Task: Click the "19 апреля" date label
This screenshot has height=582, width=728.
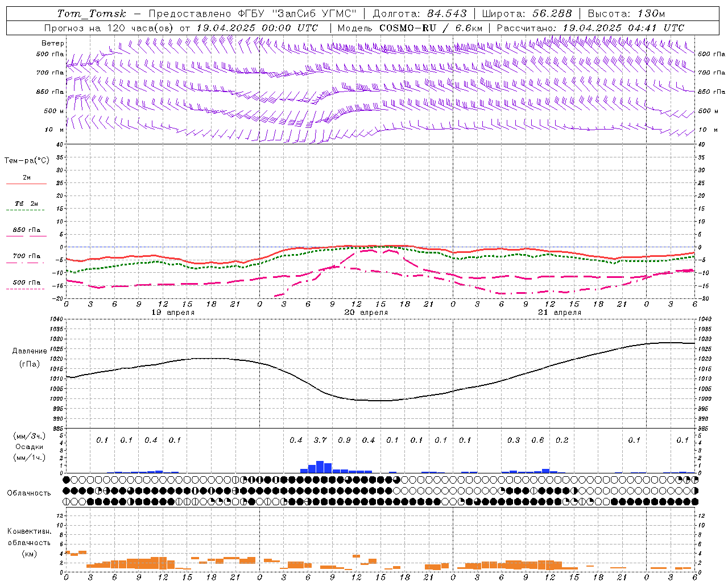Action: click(x=173, y=313)
